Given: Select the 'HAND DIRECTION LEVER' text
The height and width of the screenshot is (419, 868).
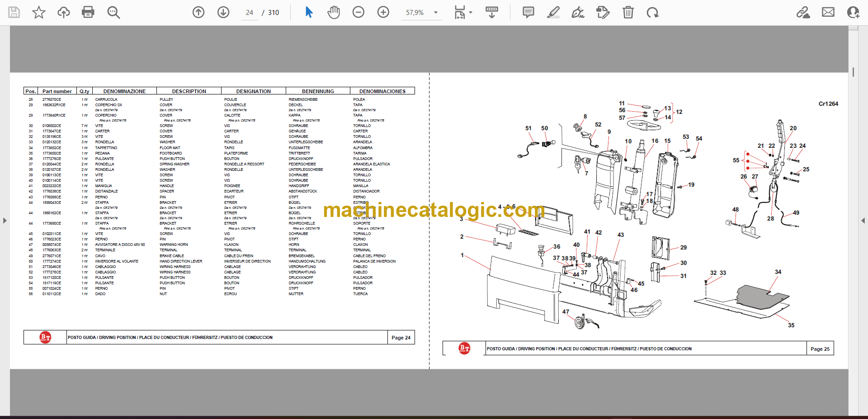Looking at the screenshot, I should [x=181, y=261].
